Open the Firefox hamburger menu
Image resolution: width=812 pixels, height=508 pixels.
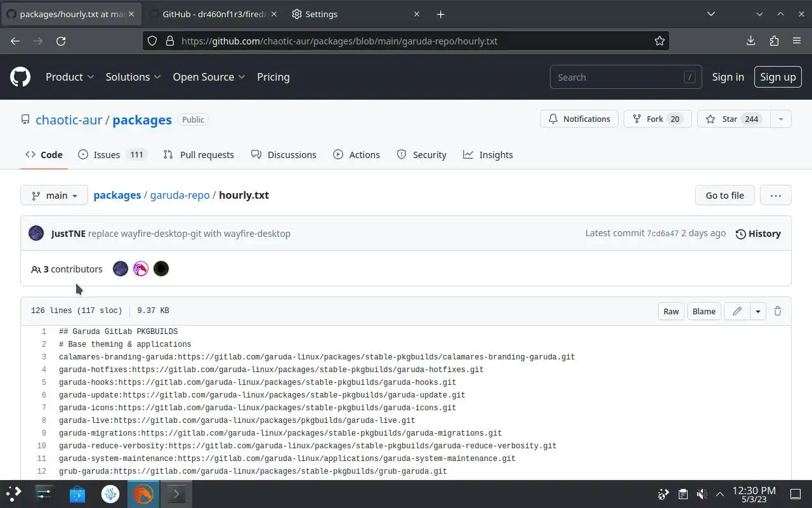coord(797,41)
